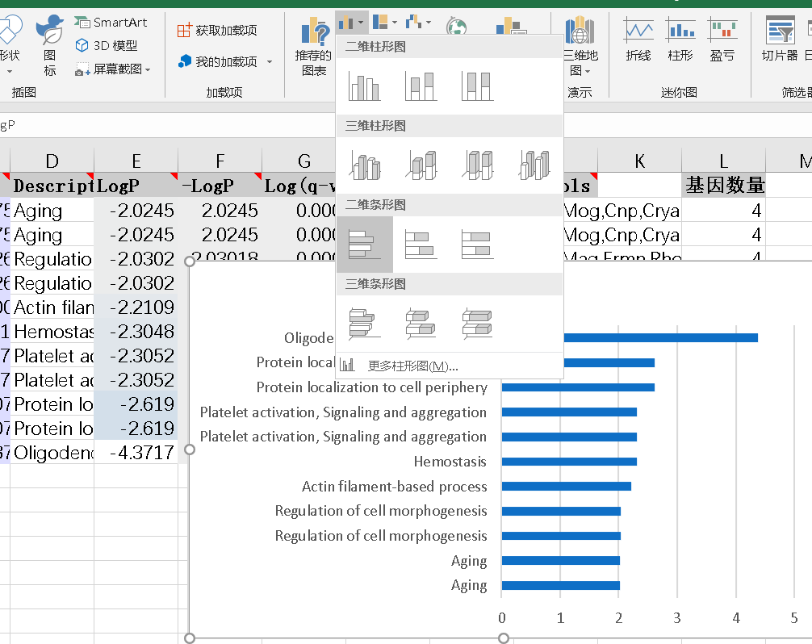812x644 pixels.
Task: Choose the plain 3D column chart
Action: (x=534, y=165)
